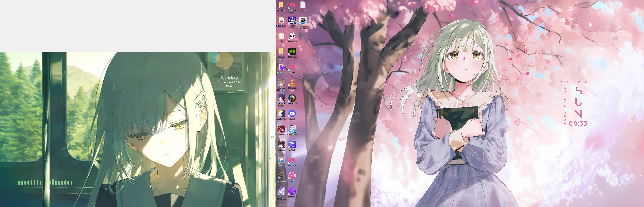The image size is (644, 207).
Task: Open the Discord shortcut
Action: tap(292, 115)
